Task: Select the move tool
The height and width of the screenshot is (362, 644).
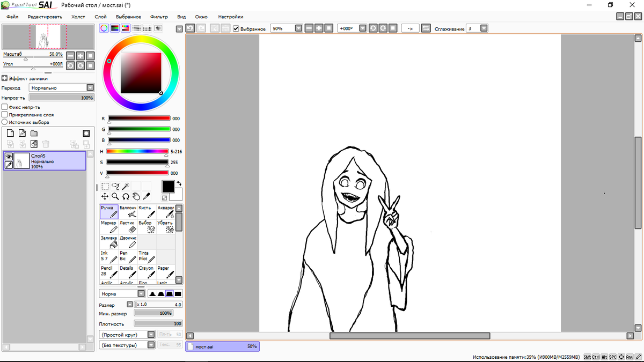Action: [x=105, y=197]
